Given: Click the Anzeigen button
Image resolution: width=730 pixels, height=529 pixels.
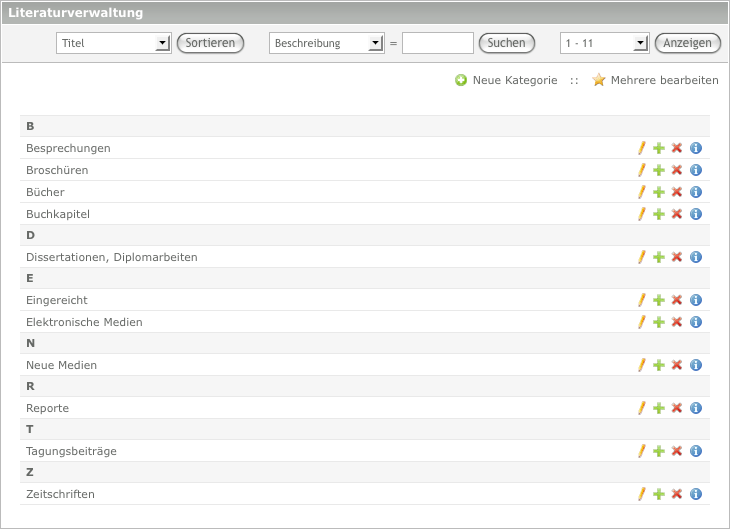Looking at the screenshot, I should 687,43.
